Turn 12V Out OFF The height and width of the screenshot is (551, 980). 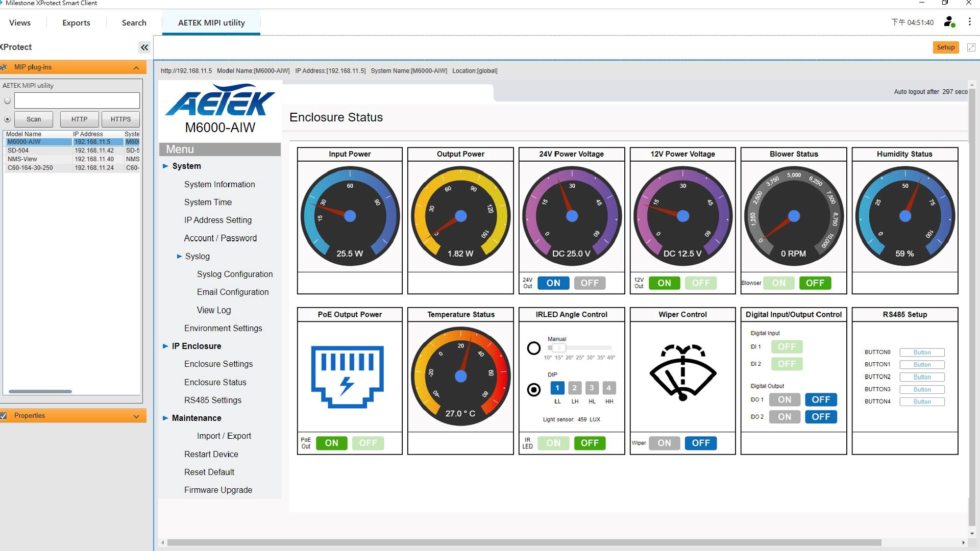(701, 283)
